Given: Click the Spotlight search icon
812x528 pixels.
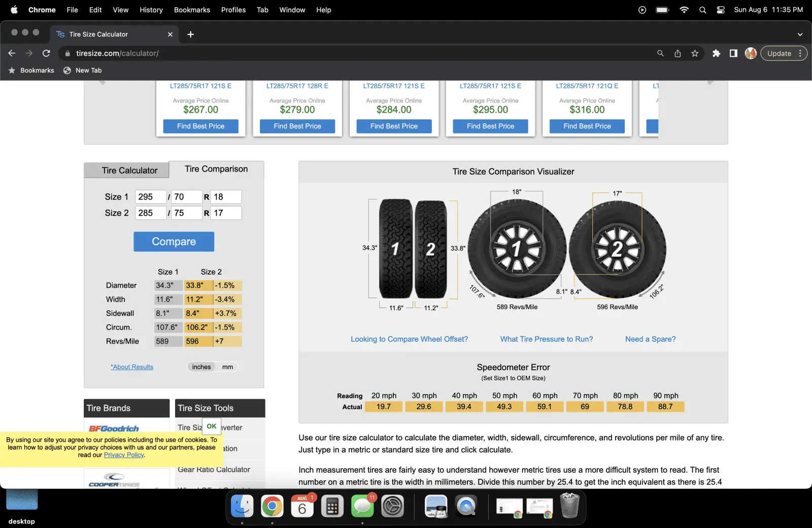Looking at the screenshot, I should (702, 10).
